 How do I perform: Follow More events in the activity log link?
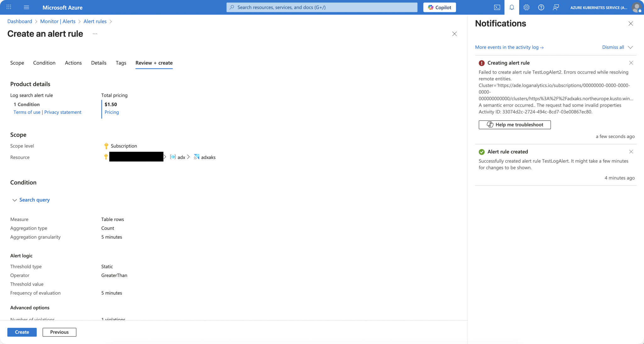[509, 47]
